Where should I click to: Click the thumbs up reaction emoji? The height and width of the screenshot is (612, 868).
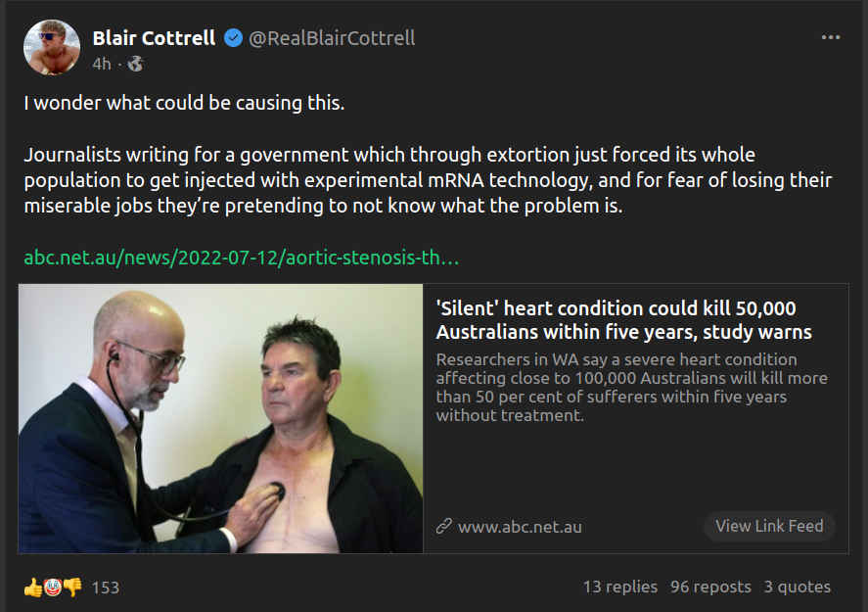[33, 588]
